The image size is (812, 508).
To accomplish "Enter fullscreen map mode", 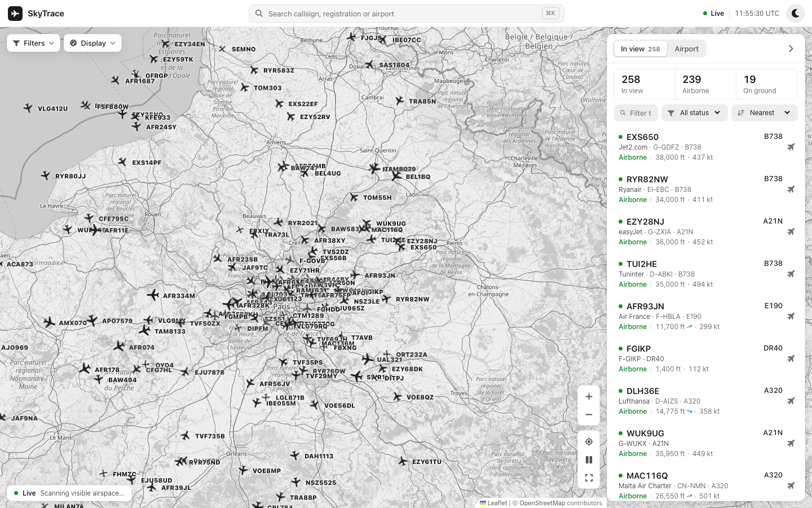I will point(589,478).
